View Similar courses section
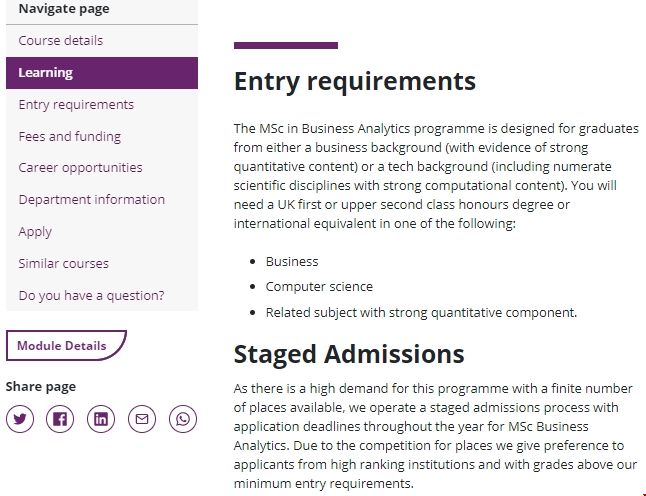The height and width of the screenshot is (496, 646). tap(64, 264)
